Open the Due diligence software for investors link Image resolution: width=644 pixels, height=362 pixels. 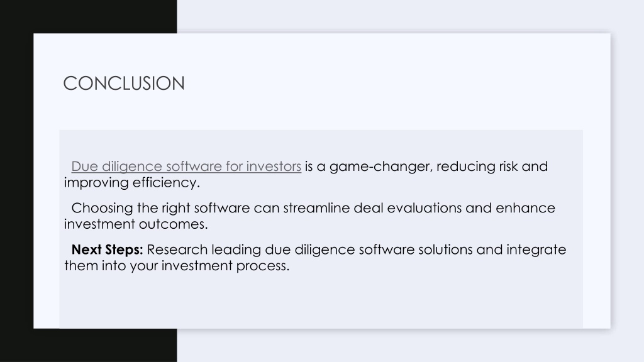[x=186, y=167]
